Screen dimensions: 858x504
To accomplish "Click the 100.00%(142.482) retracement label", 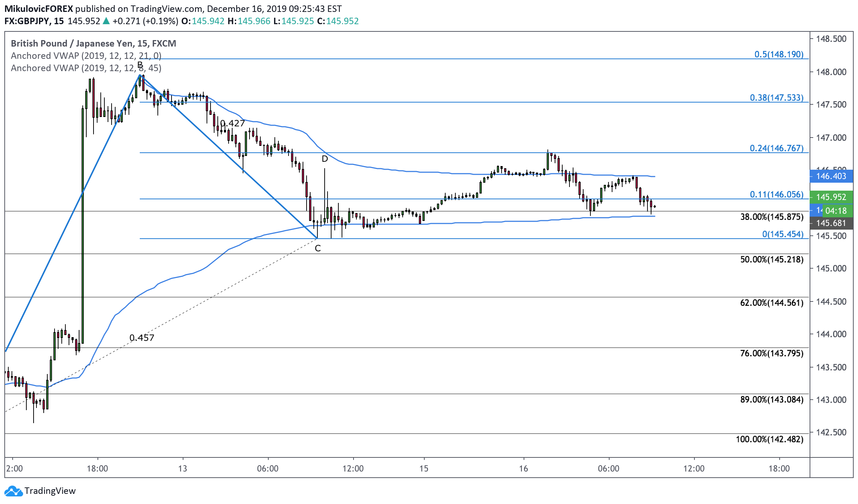I will pos(770,439).
